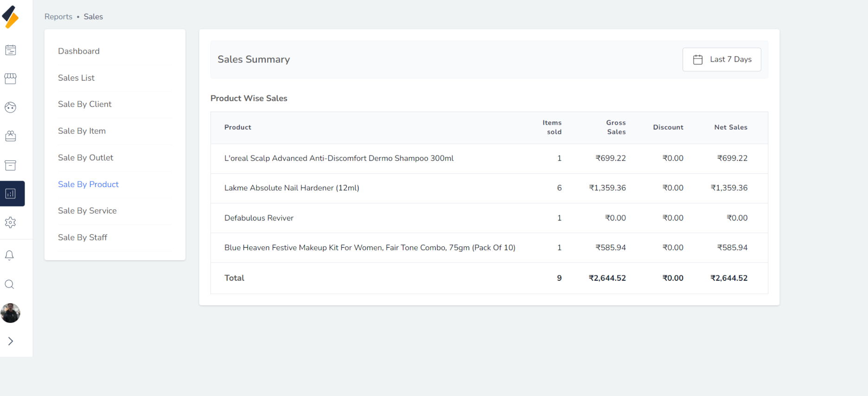Open the archive box inventory icon
868x396 pixels.
point(10,165)
